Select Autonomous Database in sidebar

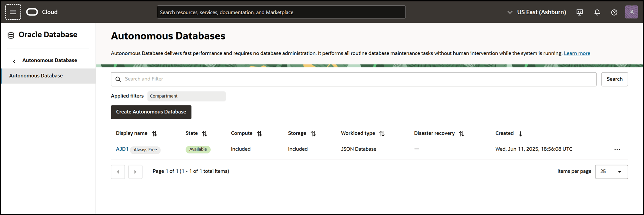click(x=48, y=76)
